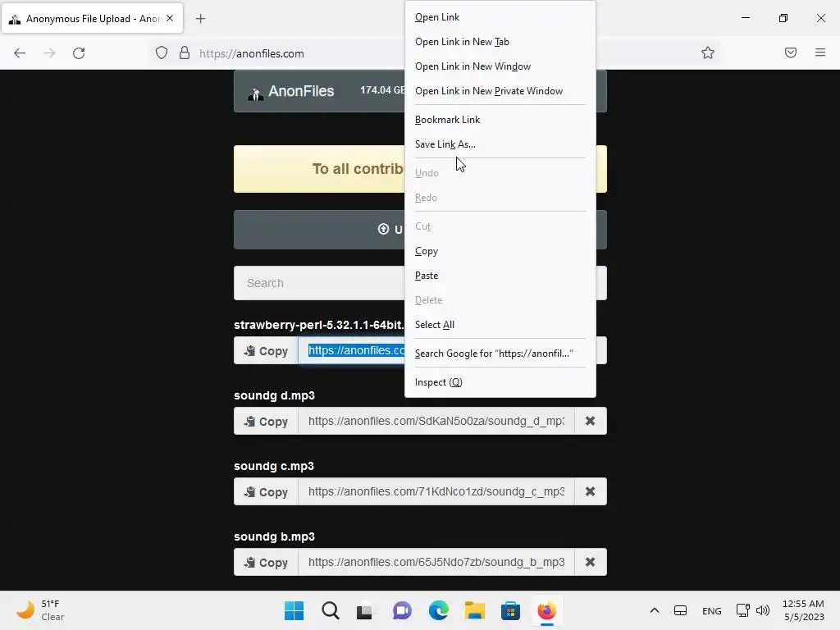Click Select All in context menu
This screenshot has height=630, width=840.
click(500, 325)
